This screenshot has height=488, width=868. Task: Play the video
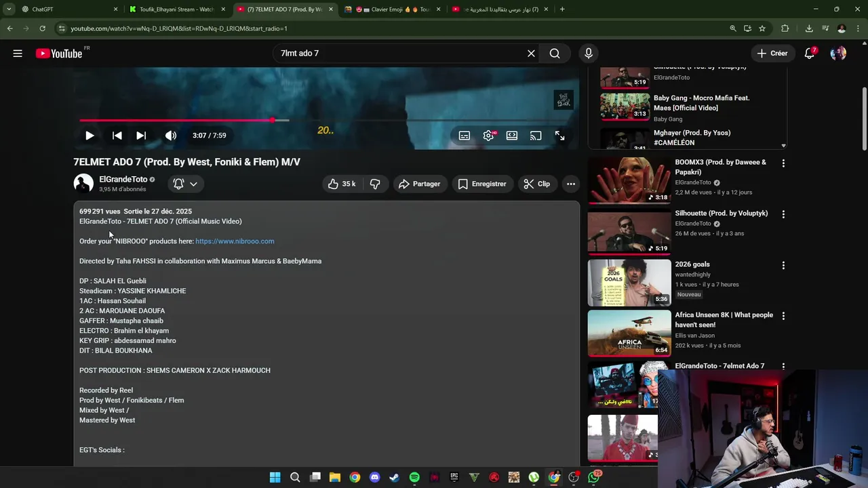pos(90,136)
